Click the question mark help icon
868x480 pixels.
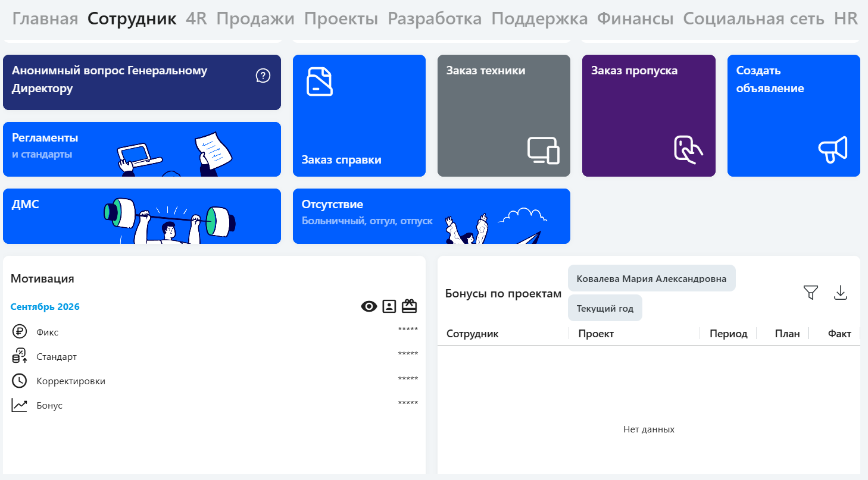263,76
